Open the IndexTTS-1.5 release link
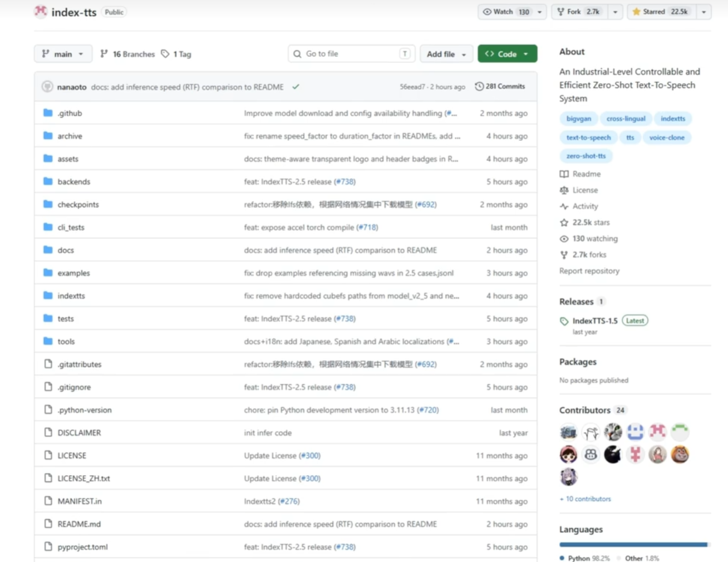The image size is (728, 562). click(x=595, y=321)
